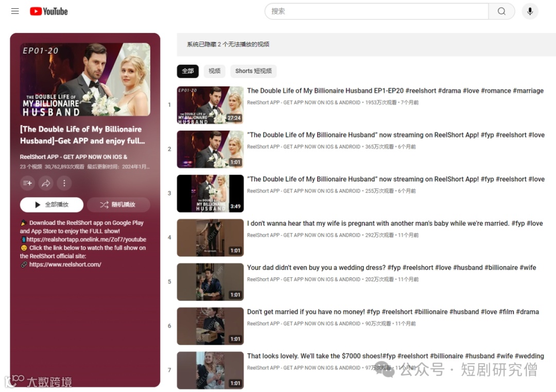The height and width of the screenshot is (392, 556).
Task: Open 'We'll take the $7000 shoes' video title
Action: coord(395,356)
